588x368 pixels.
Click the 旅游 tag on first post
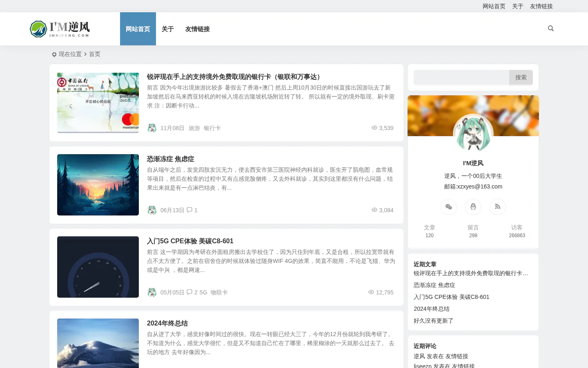(194, 128)
